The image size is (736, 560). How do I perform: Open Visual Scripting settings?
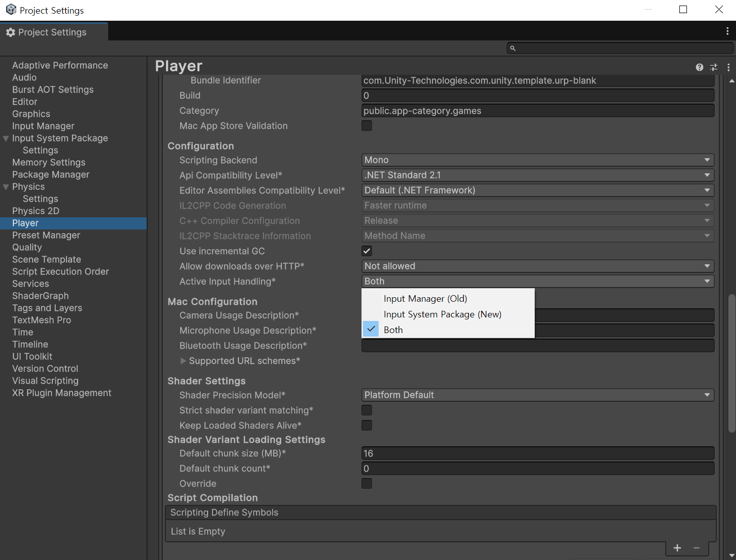(45, 381)
